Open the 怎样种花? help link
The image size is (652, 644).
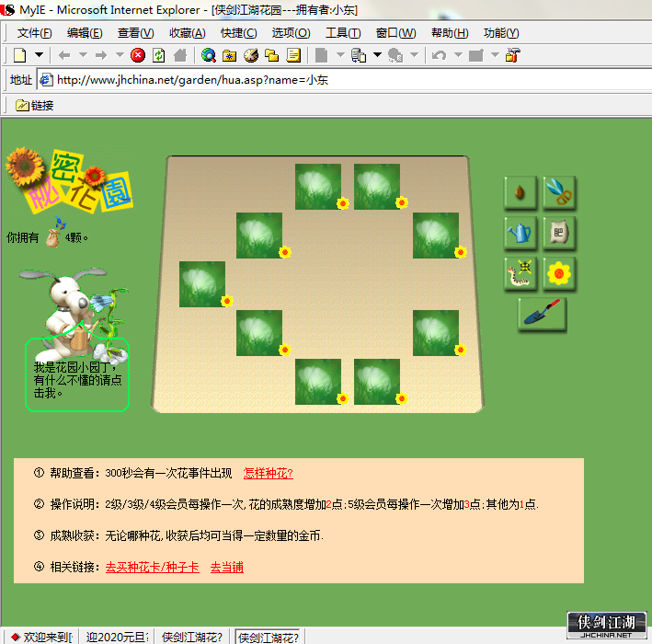click(x=269, y=473)
